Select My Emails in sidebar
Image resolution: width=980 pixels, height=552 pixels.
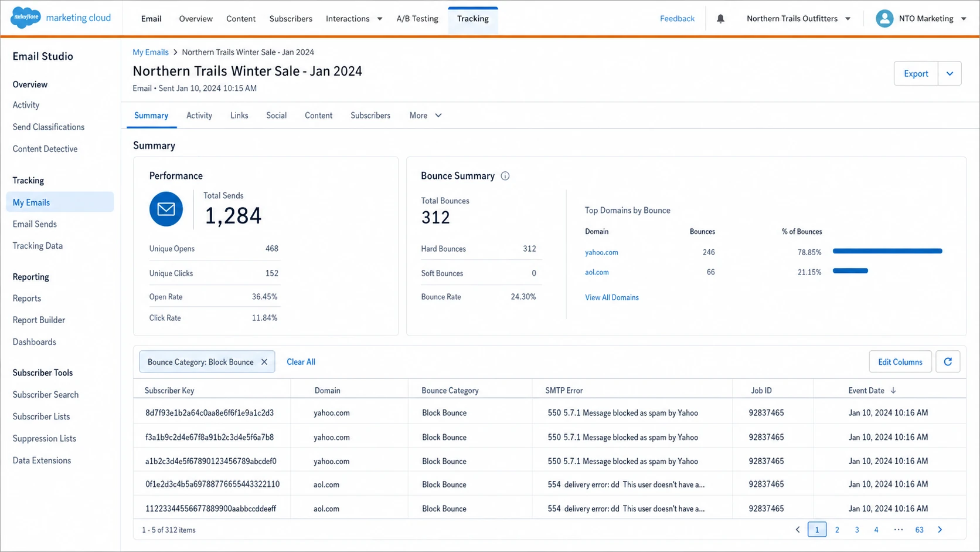tap(60, 202)
